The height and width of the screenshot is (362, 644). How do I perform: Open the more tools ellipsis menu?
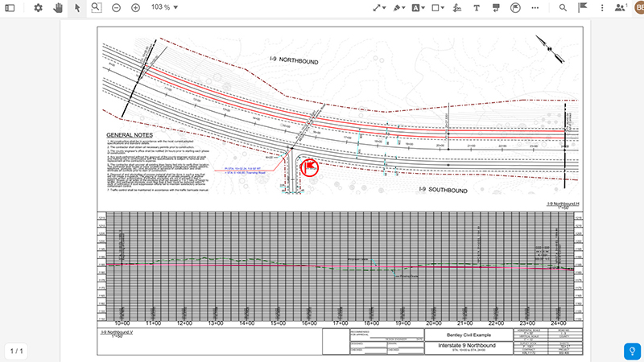click(x=535, y=8)
